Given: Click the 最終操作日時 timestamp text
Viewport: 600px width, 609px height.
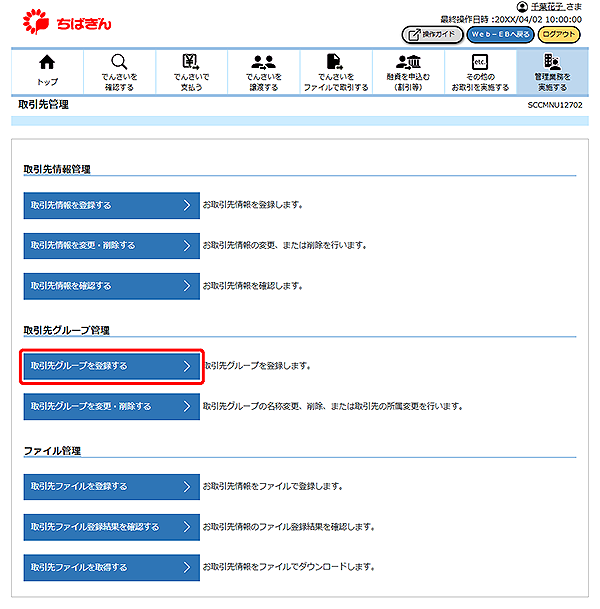Looking at the screenshot, I should (x=511, y=19).
